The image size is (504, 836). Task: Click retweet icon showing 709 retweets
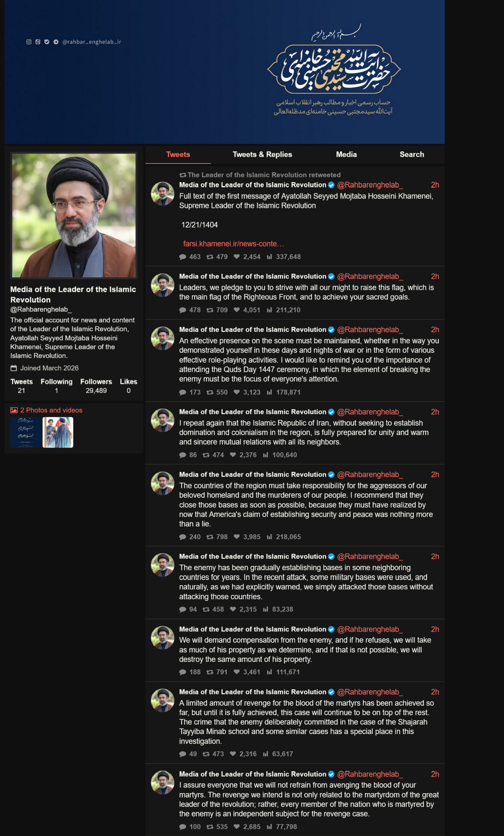pyautogui.click(x=210, y=310)
